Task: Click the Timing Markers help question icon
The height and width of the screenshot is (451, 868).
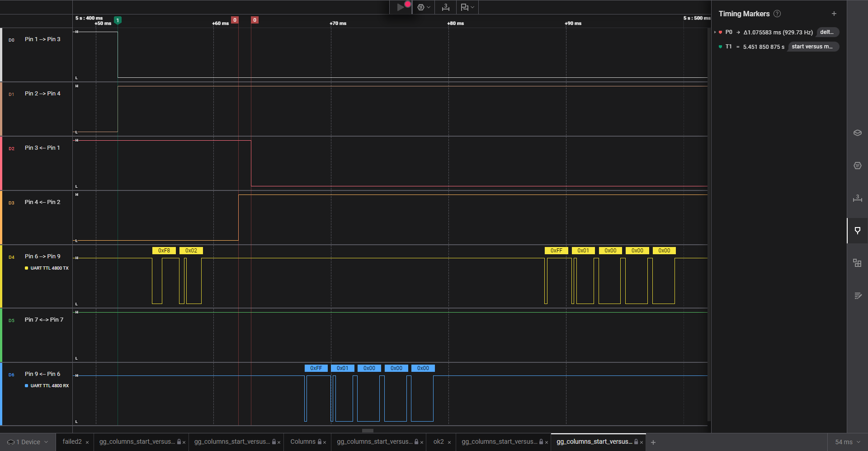Action: 777,14
